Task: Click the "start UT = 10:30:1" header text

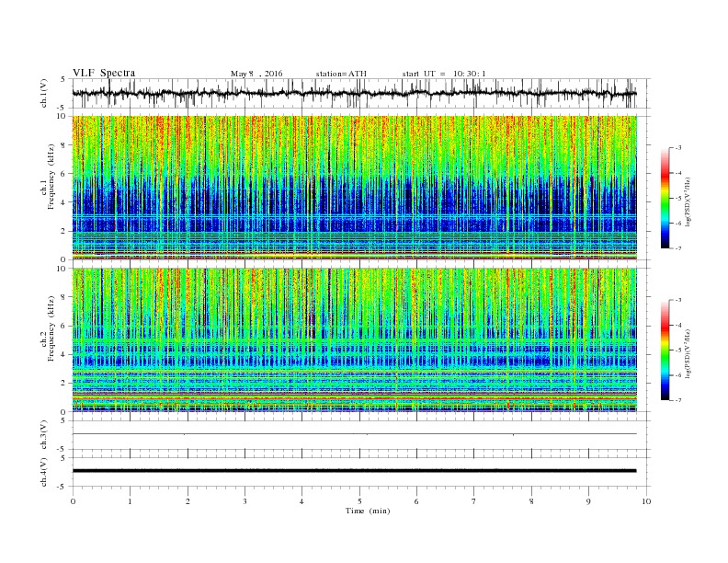Action: [x=444, y=74]
